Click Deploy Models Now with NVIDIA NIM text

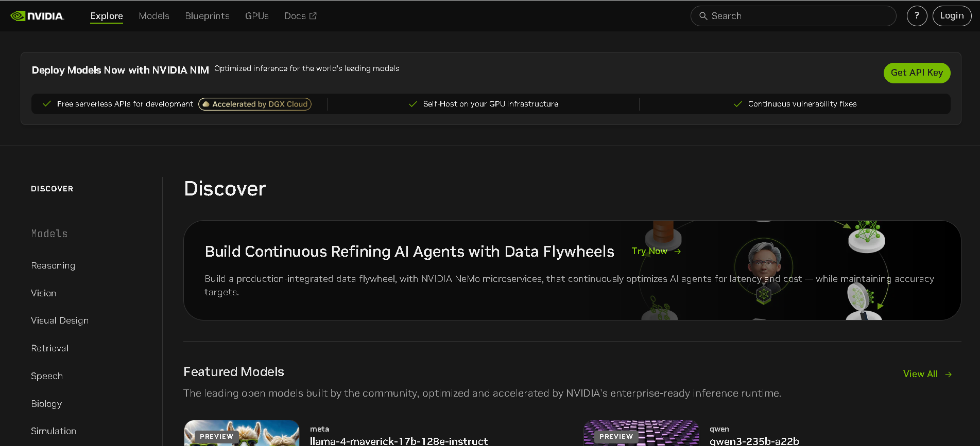[x=121, y=70]
